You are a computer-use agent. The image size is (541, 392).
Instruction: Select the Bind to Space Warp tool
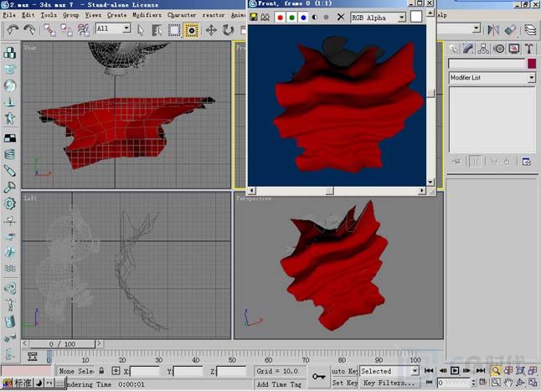84,30
